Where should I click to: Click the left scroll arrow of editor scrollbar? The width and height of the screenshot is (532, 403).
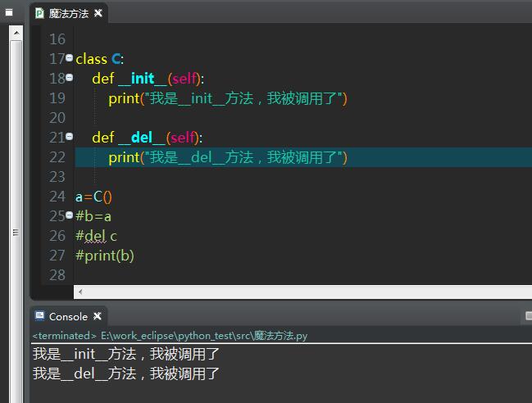coord(80,292)
